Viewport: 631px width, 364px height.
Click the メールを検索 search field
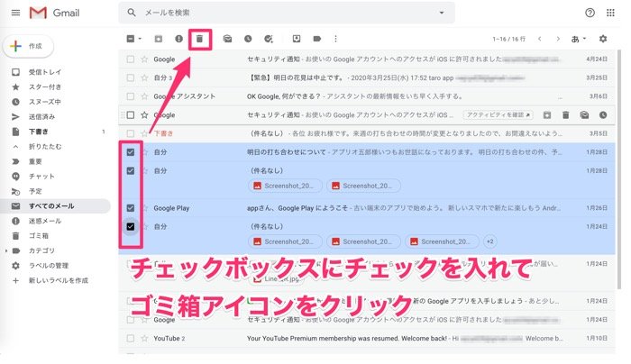pos(287,13)
